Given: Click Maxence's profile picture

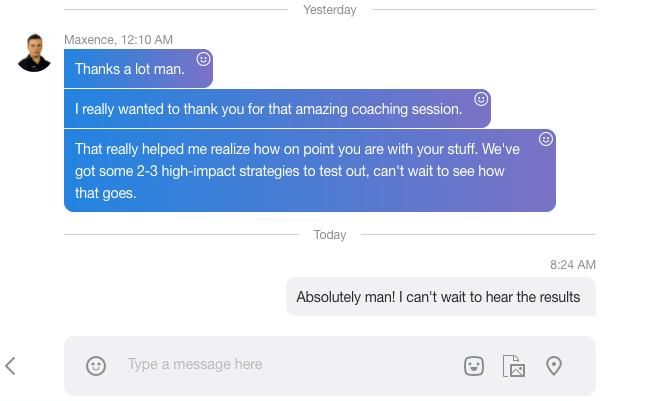Looking at the screenshot, I should tap(34, 53).
